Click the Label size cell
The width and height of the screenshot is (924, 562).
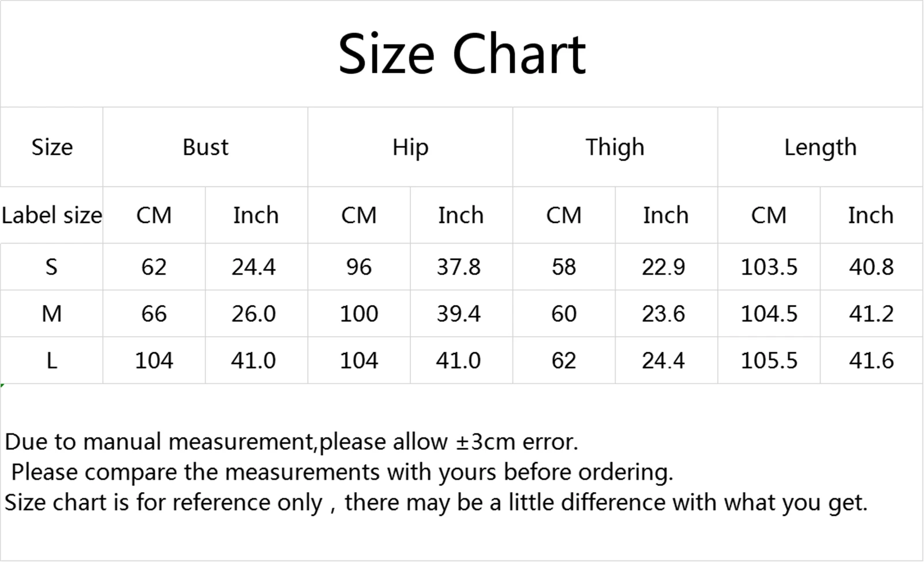pos(51,215)
